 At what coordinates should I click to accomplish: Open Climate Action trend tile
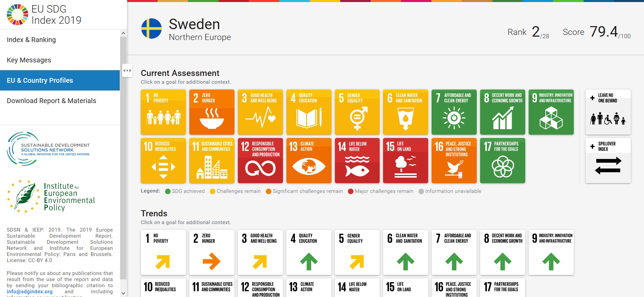point(309,288)
